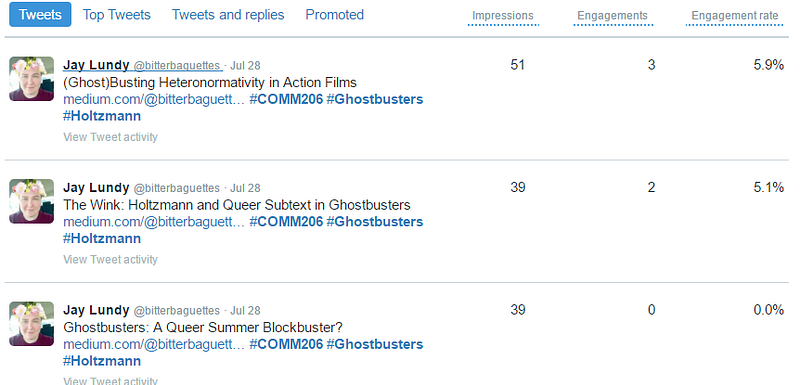This screenshot has height=385, width=800.
Task: Switch to Top Tweets tab
Action: 117,15
